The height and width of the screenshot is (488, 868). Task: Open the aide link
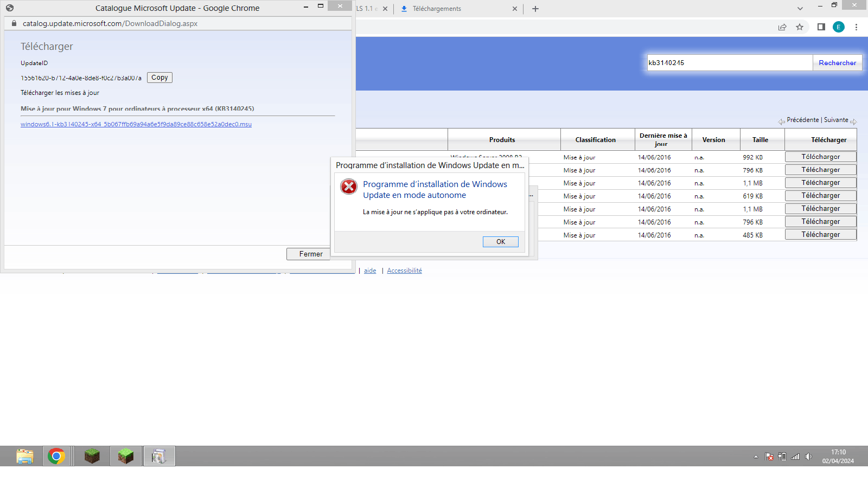(x=370, y=271)
